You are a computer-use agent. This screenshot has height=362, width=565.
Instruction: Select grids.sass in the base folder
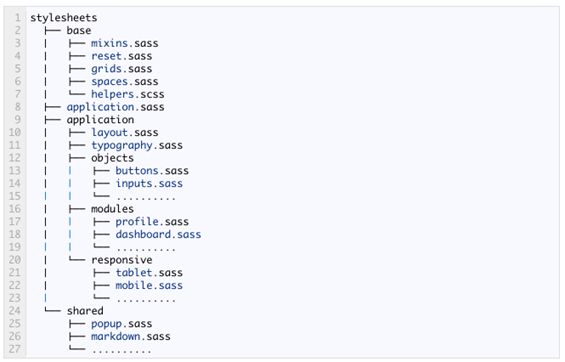tap(121, 68)
